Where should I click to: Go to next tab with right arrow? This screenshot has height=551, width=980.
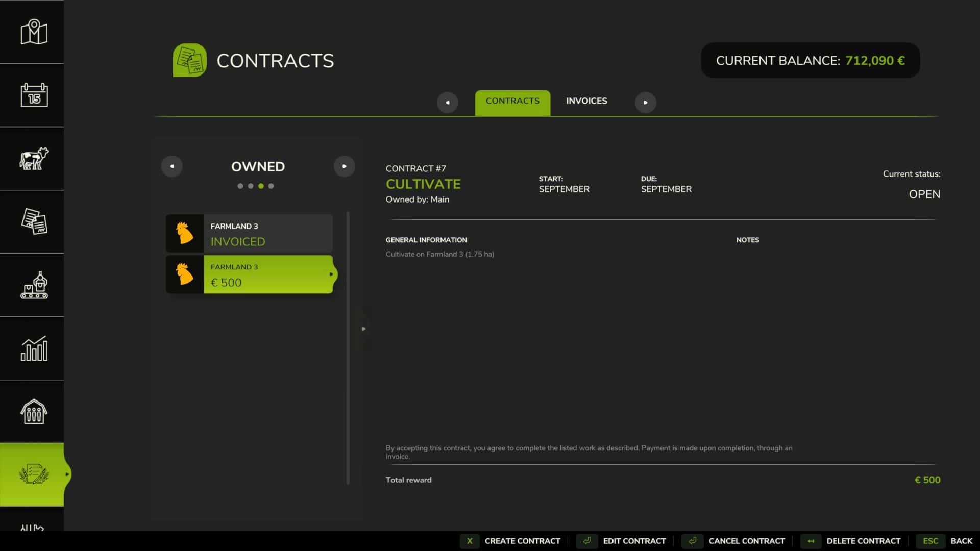click(645, 103)
